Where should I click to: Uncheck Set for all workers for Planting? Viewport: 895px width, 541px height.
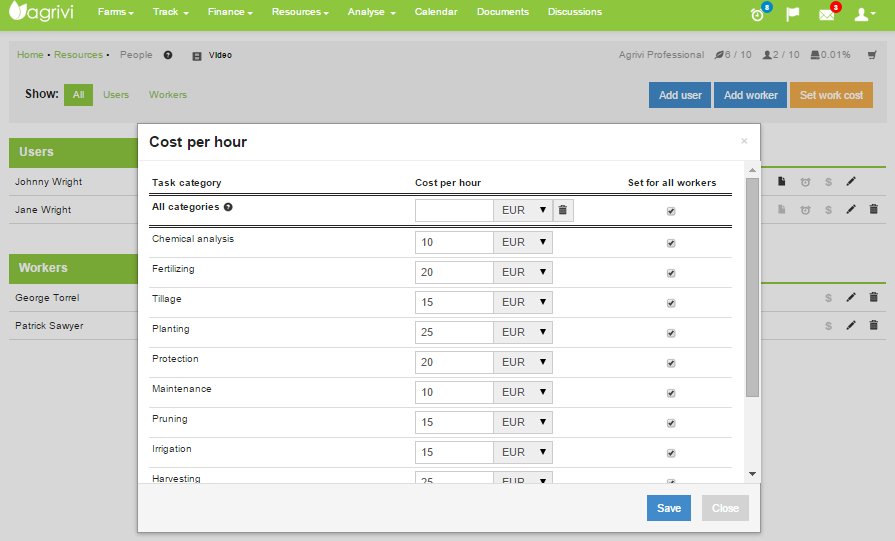pyautogui.click(x=671, y=333)
